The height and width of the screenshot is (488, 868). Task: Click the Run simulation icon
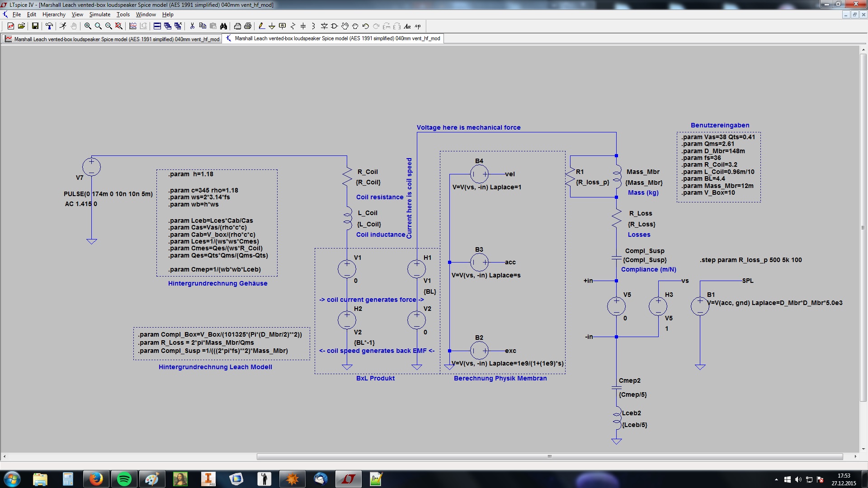click(x=63, y=26)
